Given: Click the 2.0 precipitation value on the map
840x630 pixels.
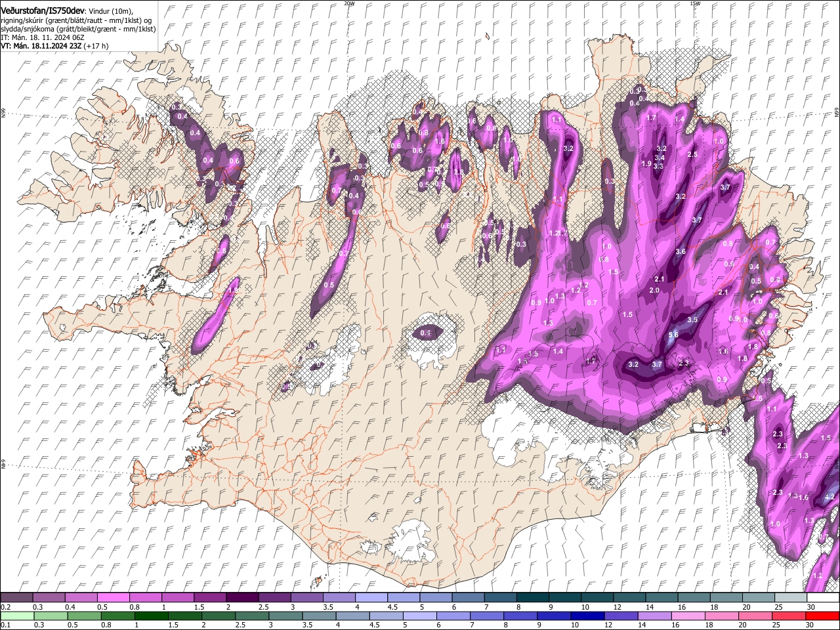Looking at the screenshot, I should [654, 290].
